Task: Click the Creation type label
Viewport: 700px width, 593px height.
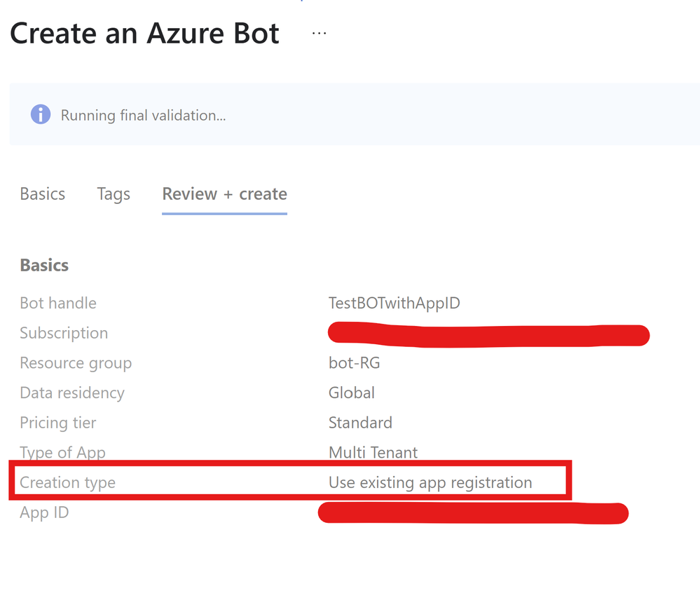Action: pyautogui.click(x=67, y=482)
